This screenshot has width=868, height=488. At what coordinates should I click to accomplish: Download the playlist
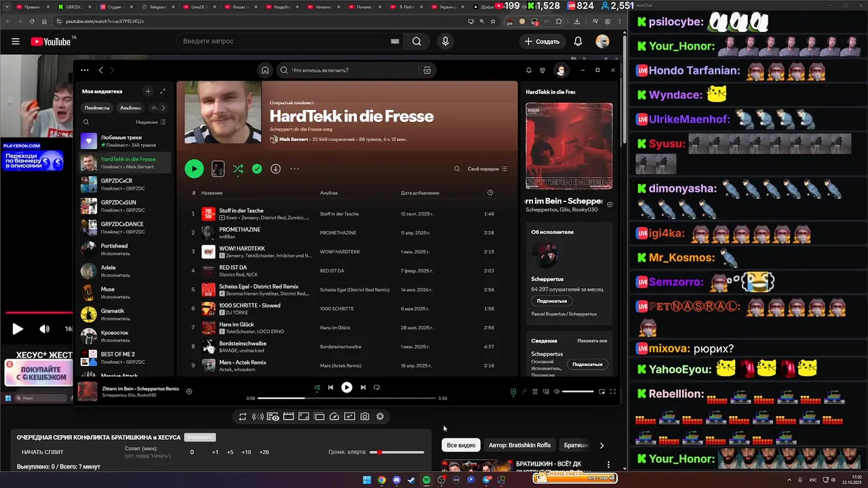coord(275,169)
